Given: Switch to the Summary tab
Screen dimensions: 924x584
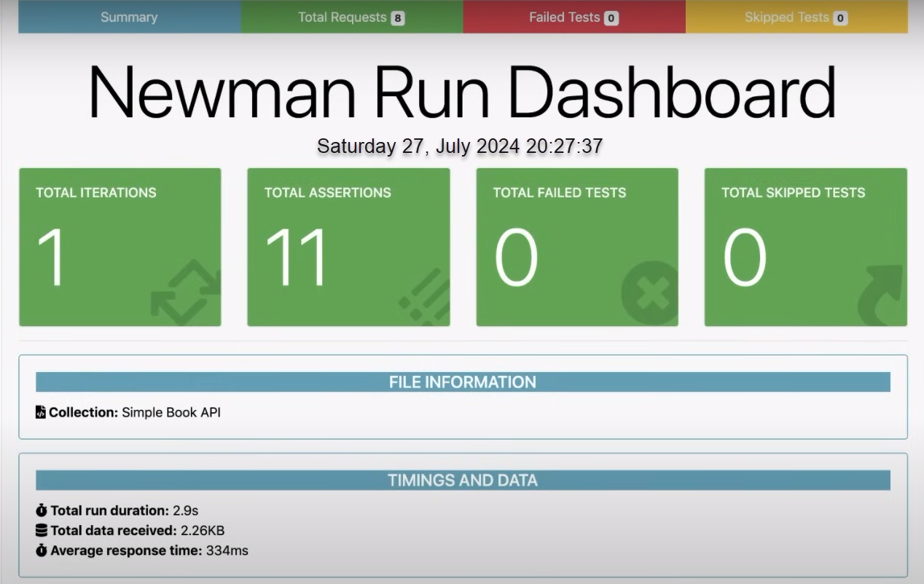Looking at the screenshot, I should (x=129, y=17).
